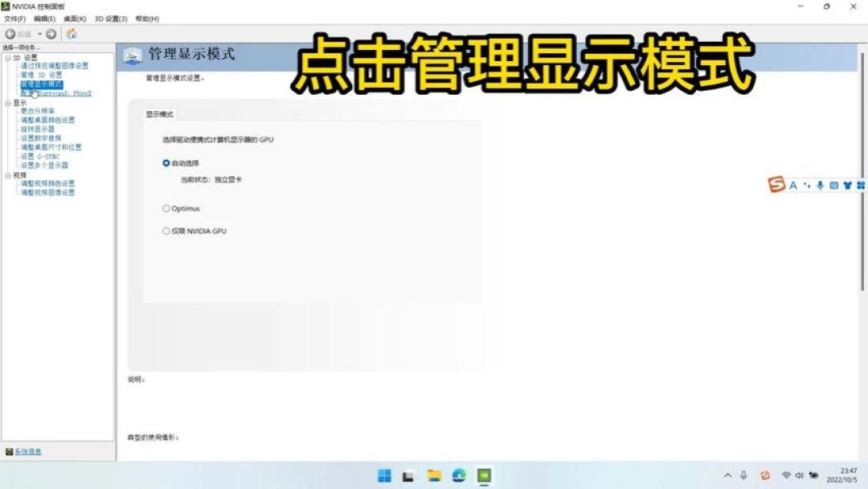The image size is (868, 489).
Task: Open the clock and date 23:47 panel
Action: (842, 475)
